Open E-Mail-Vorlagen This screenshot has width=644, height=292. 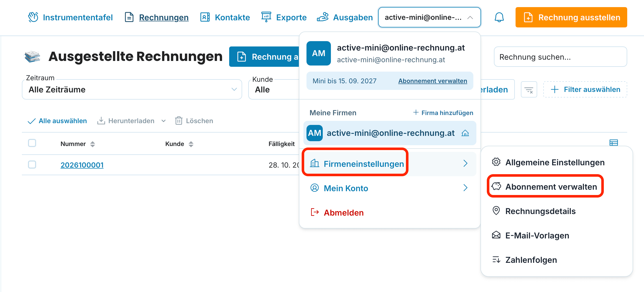531,235
